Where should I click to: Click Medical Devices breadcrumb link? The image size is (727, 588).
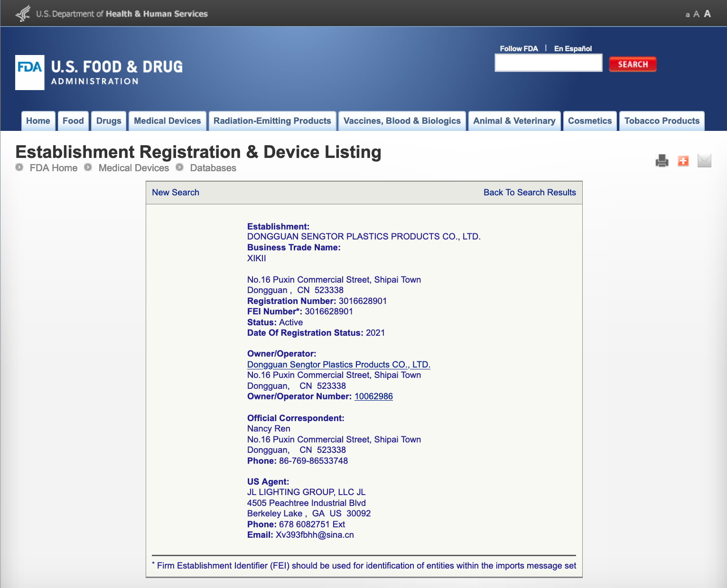click(134, 168)
